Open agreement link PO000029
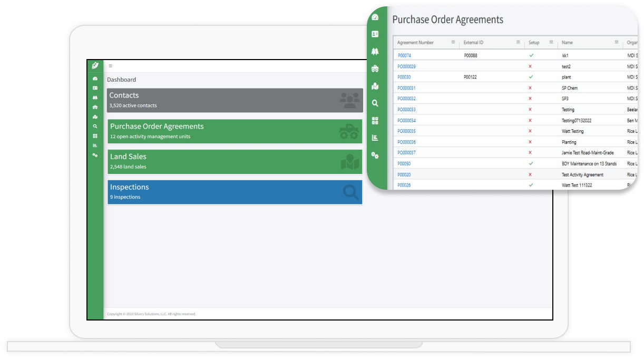 click(406, 66)
